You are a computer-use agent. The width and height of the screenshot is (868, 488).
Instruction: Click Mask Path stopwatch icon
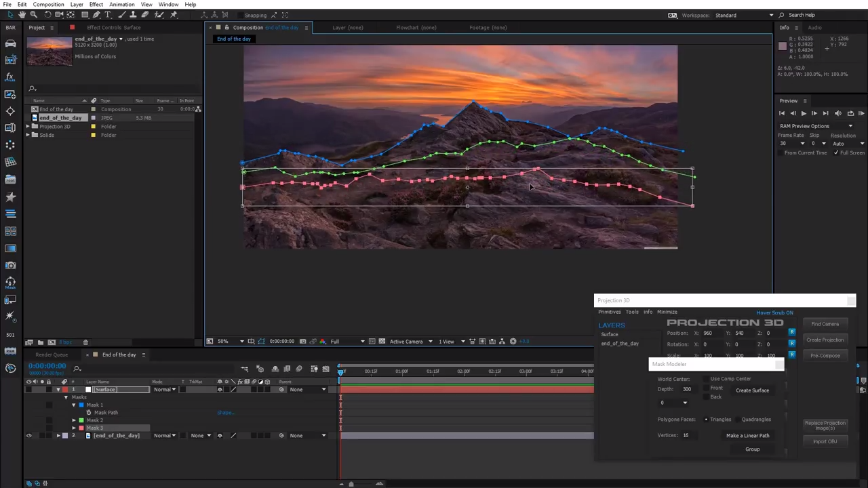(x=88, y=413)
